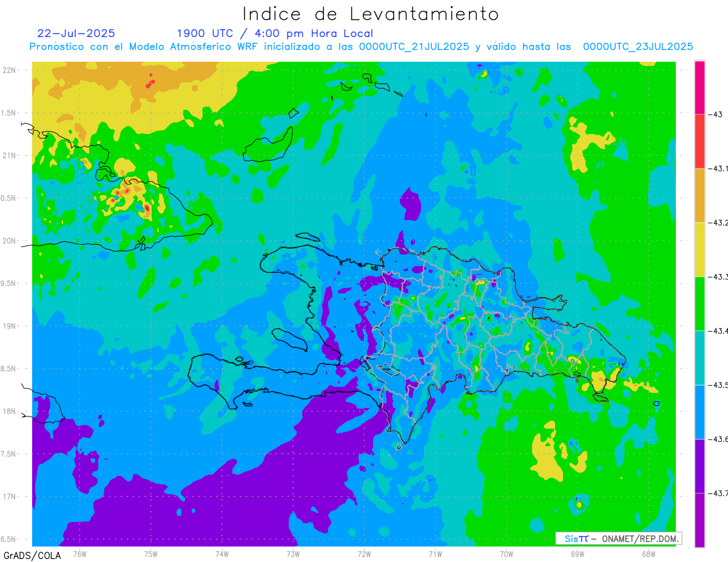Pick the blue legend segment above -43.6
This screenshot has width=728, height=562.
pos(699,412)
